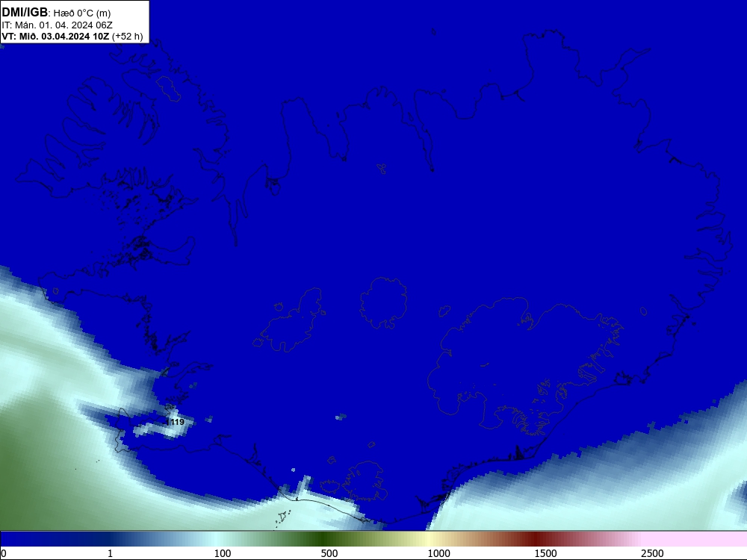Image resolution: width=747 pixels, height=560 pixels.
Task: Click the 2500 label on color scale
Action: pyautogui.click(x=652, y=553)
